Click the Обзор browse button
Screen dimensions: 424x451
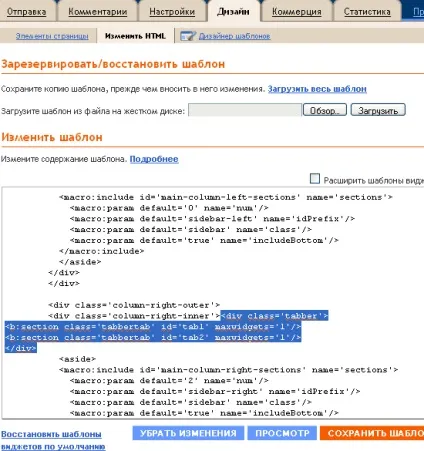(x=325, y=110)
